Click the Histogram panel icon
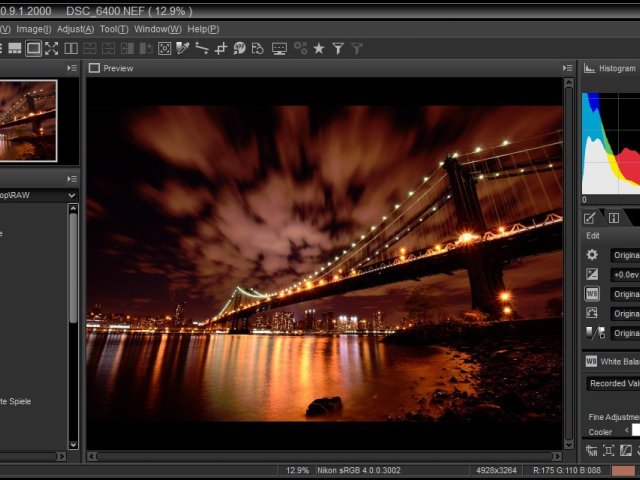The height and width of the screenshot is (480, 640). (589, 68)
